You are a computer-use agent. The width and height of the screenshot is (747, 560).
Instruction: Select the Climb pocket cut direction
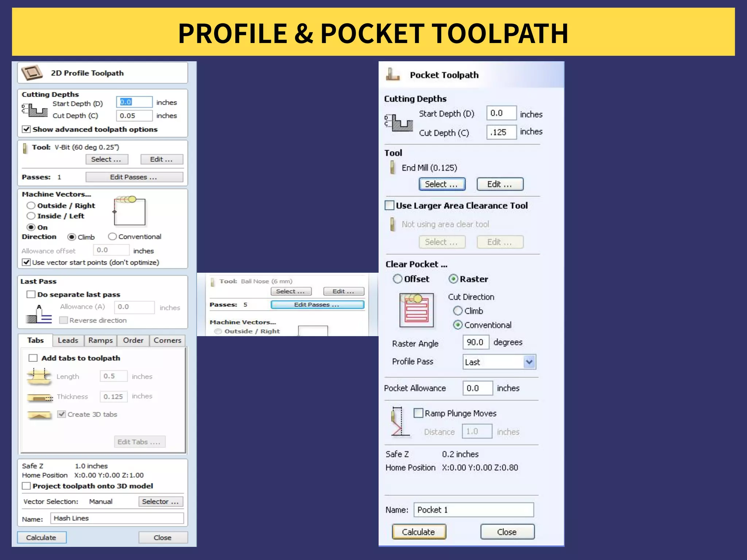[458, 311]
